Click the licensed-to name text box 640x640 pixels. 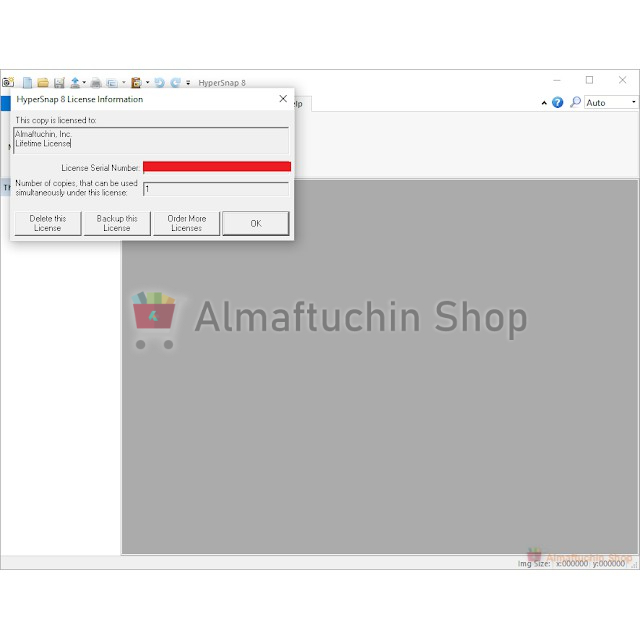[151, 140]
